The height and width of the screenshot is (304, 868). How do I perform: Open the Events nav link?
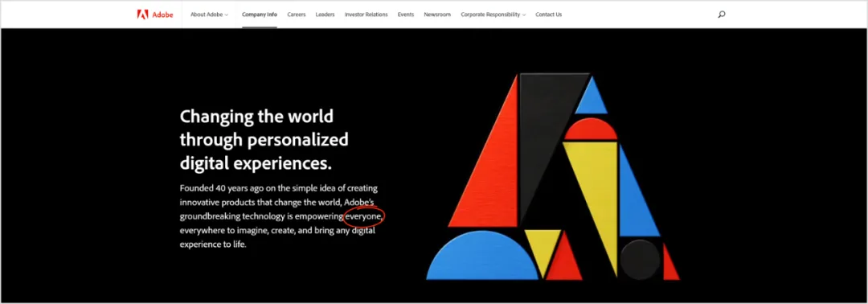406,14
